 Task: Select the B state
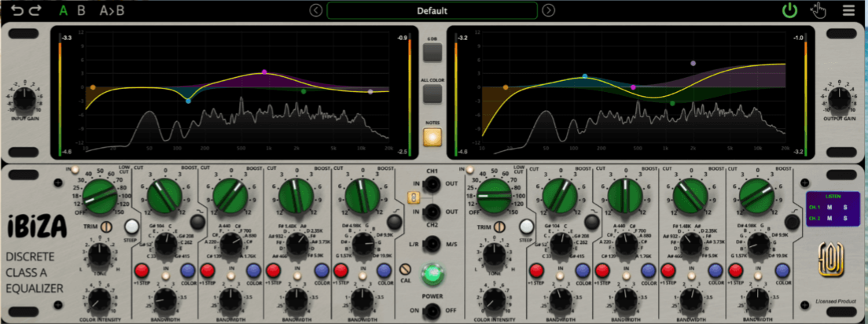(x=82, y=10)
